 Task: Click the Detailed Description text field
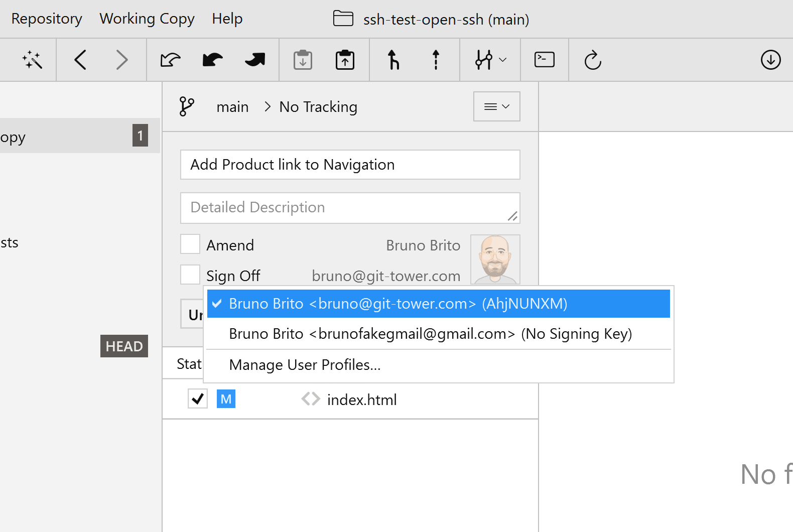click(x=349, y=208)
